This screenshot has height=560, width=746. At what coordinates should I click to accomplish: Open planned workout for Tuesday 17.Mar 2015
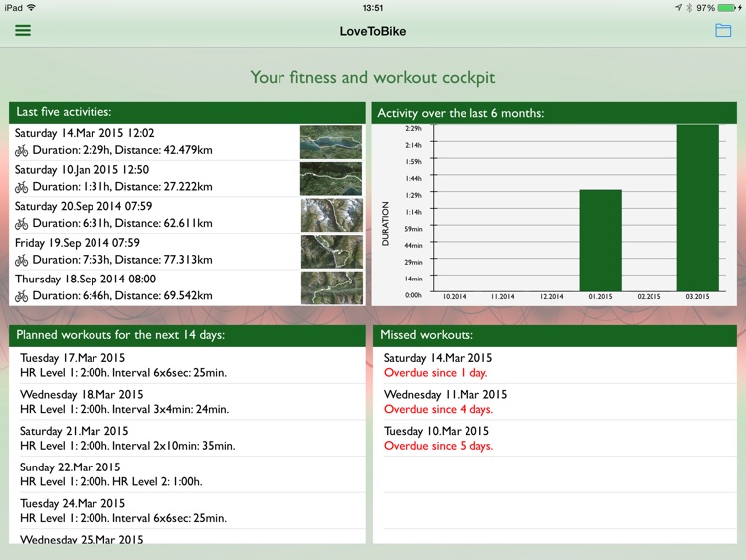pos(189,366)
